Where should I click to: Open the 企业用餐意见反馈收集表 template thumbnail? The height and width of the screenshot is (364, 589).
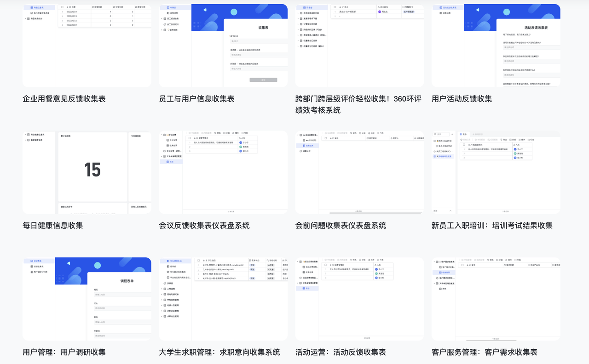coord(87,45)
